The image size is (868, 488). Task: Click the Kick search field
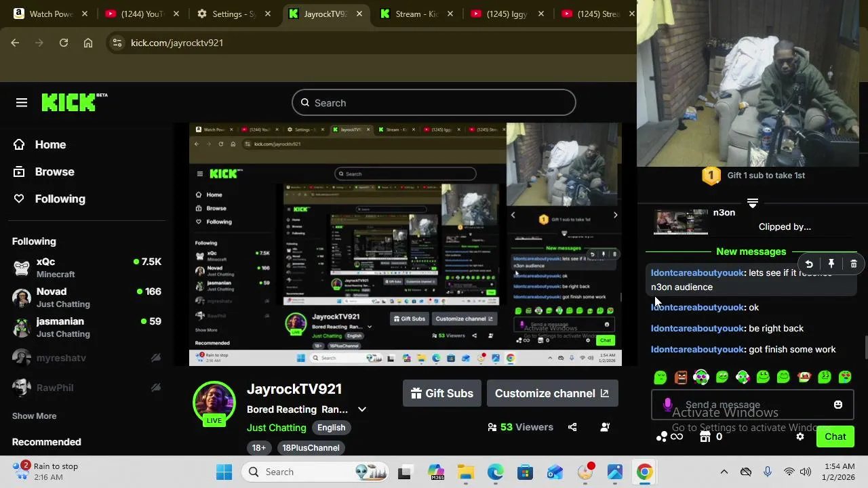(434, 103)
